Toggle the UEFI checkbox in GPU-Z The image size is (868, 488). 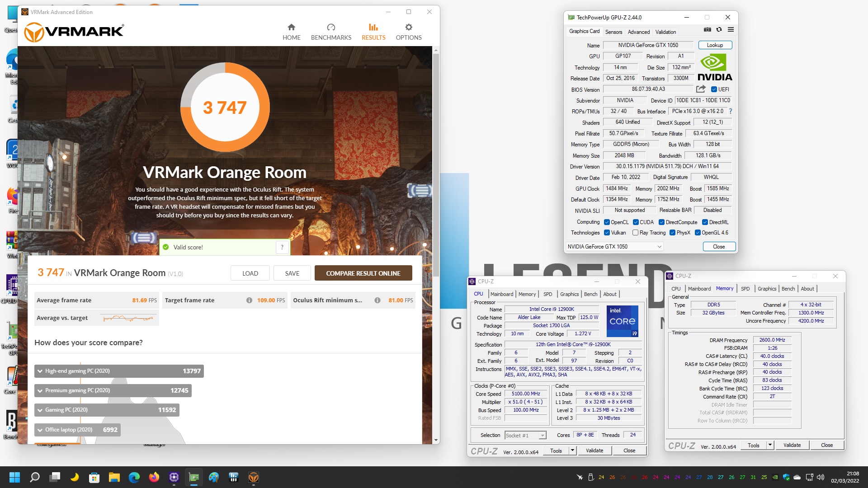tap(714, 89)
